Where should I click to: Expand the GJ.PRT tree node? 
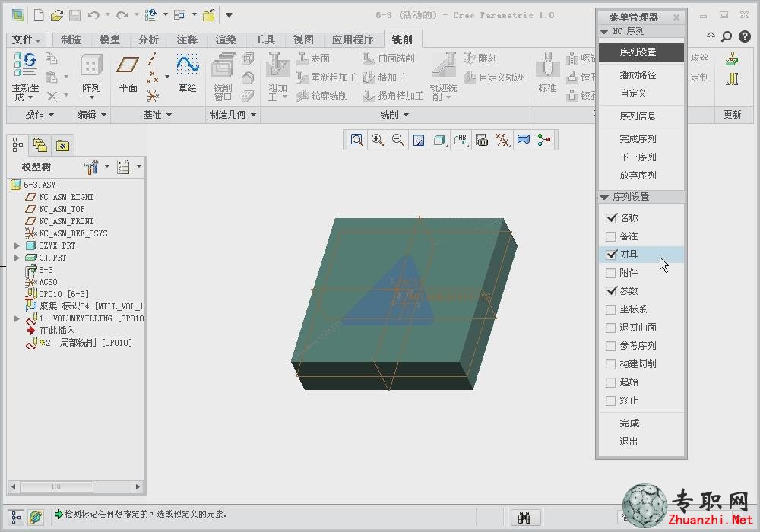tap(17, 258)
